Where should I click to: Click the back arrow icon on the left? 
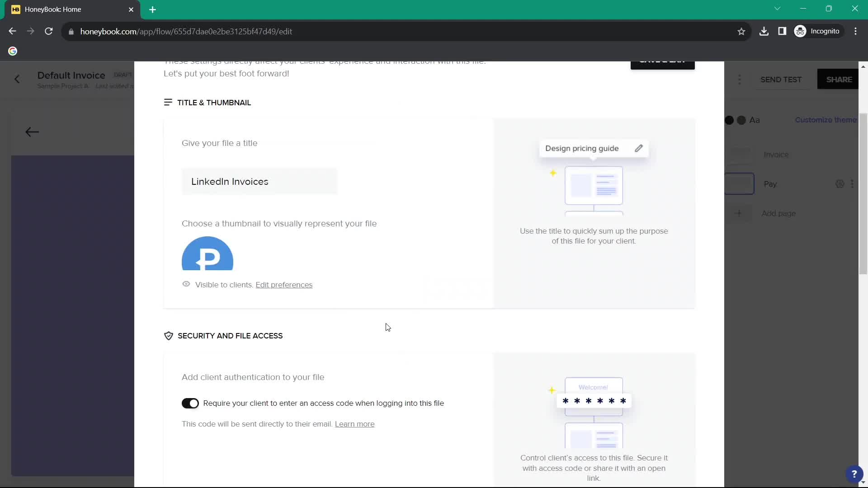[32, 131]
